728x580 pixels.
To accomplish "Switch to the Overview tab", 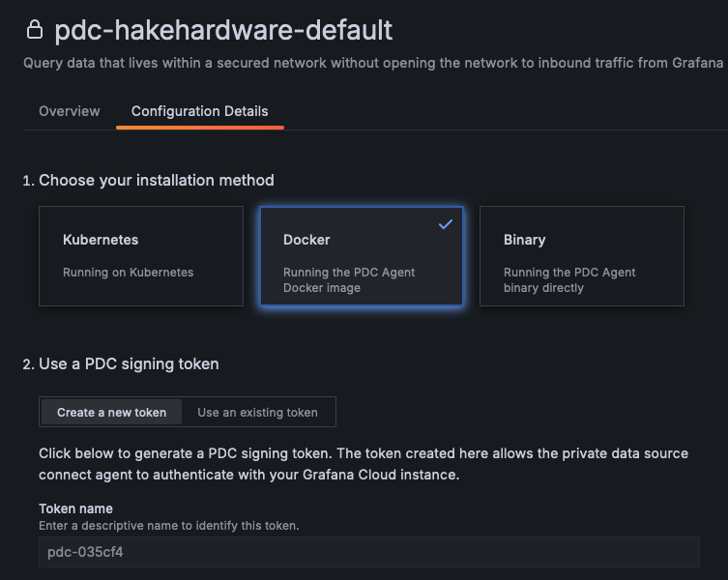I will (70, 111).
